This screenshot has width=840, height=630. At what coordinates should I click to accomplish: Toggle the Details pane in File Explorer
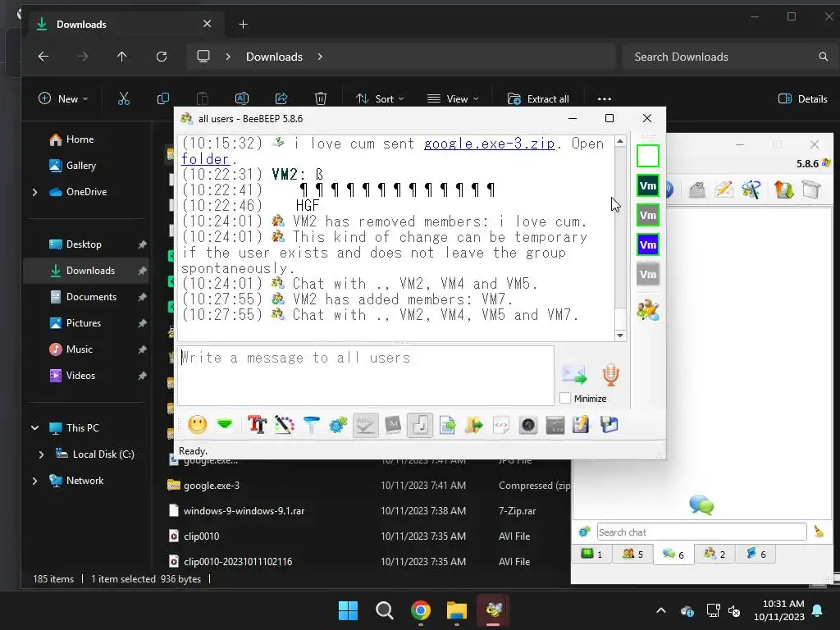pyautogui.click(x=802, y=98)
